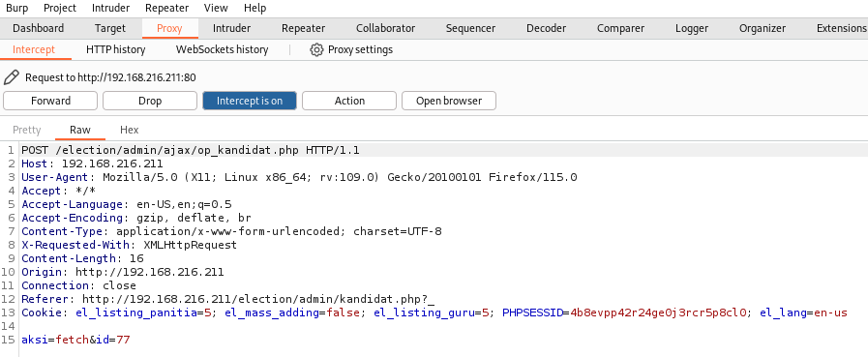This screenshot has height=357, width=868.
Task: Click the Forward button
Action: coord(50,101)
